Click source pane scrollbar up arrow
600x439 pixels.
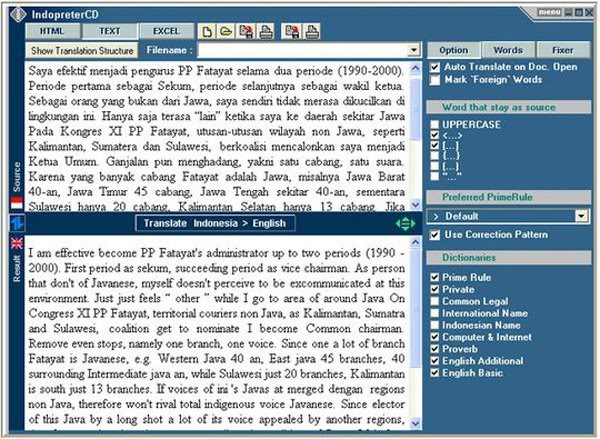(x=416, y=69)
